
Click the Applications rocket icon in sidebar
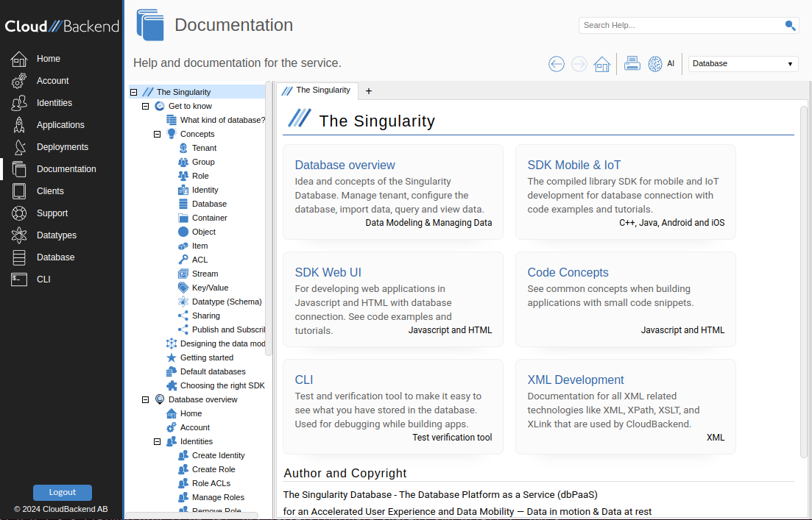pos(19,125)
